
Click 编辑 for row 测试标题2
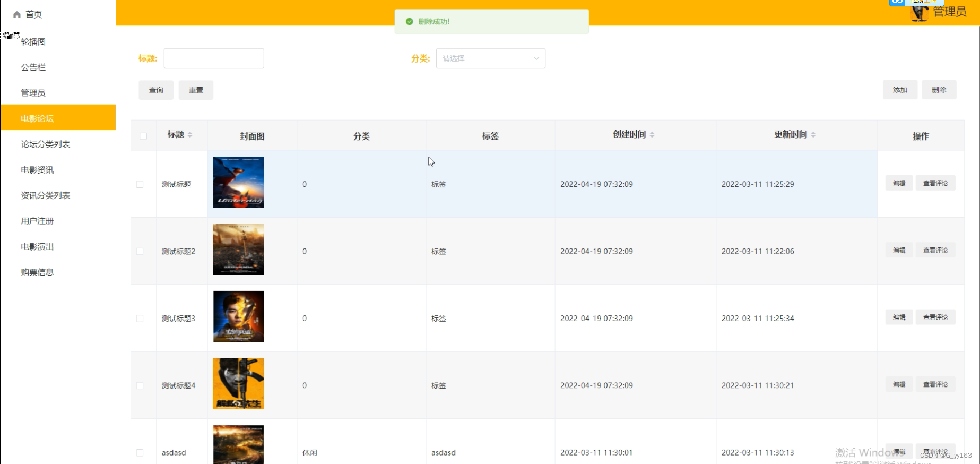click(899, 250)
